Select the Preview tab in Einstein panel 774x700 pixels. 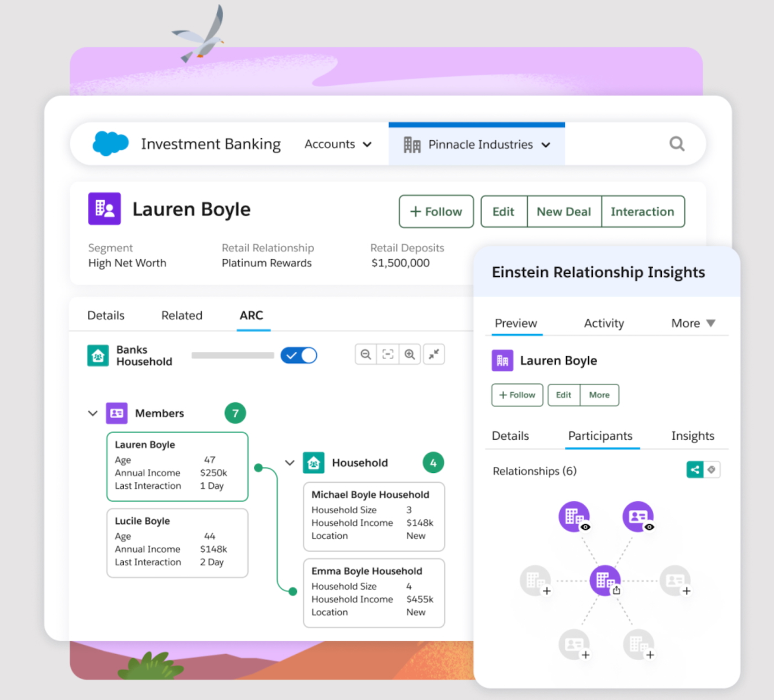click(516, 323)
